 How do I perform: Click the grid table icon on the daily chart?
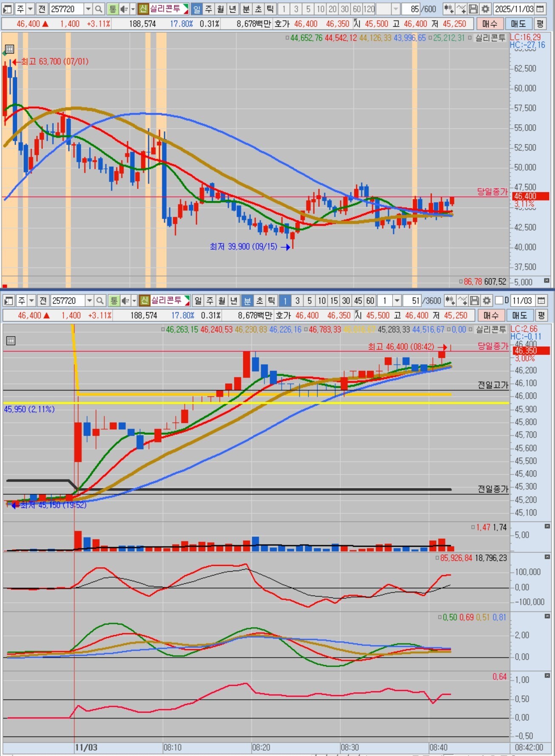coord(9,49)
